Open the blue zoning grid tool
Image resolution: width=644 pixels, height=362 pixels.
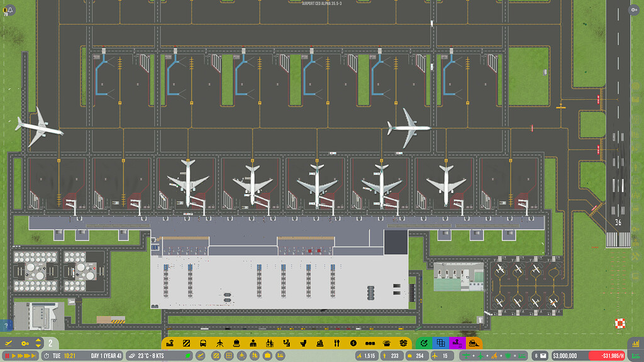tap(441, 343)
